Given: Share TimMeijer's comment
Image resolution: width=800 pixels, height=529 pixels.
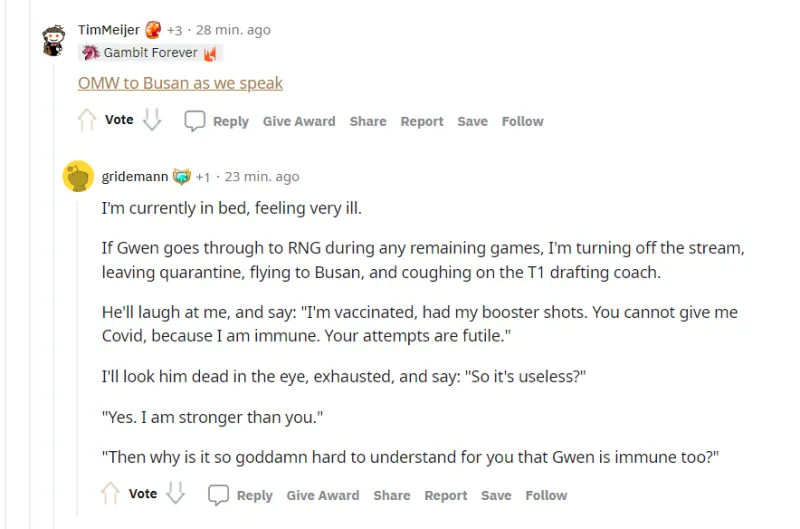Looking at the screenshot, I should pyautogui.click(x=368, y=121).
